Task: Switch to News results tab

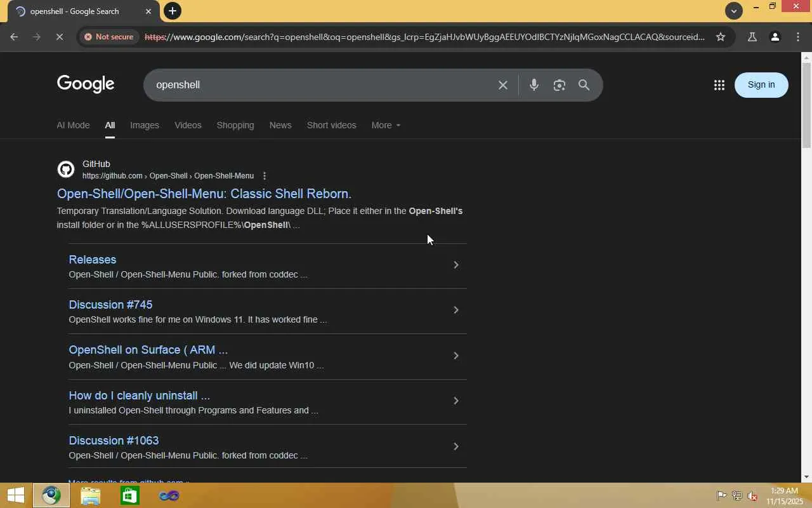Action: tap(280, 125)
